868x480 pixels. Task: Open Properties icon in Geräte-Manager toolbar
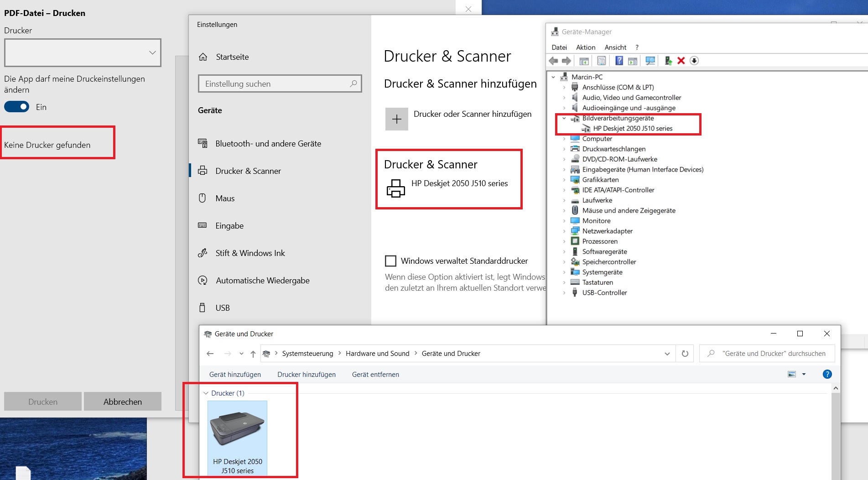[602, 61]
